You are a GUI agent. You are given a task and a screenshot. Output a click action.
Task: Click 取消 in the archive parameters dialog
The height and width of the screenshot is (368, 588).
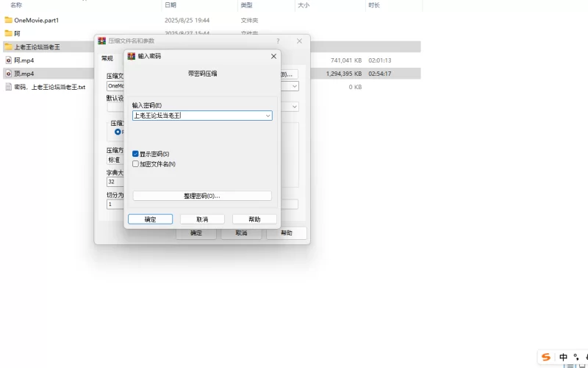(241, 233)
